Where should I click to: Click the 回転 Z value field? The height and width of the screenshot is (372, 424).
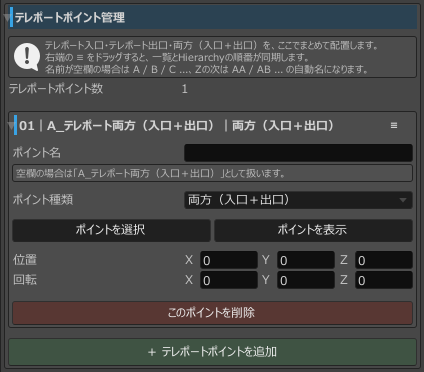[x=384, y=280]
